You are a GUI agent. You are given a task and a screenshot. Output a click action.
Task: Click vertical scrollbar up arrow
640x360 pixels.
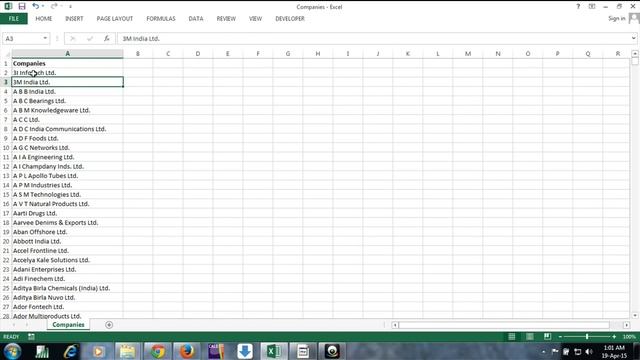635,53
